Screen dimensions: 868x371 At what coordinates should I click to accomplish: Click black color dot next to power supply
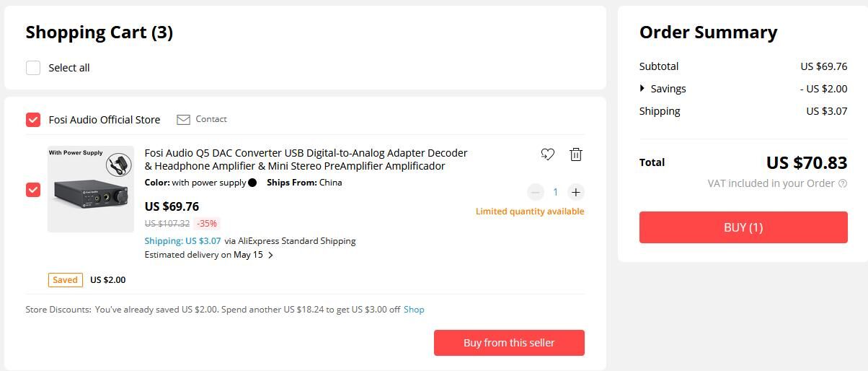click(x=252, y=183)
